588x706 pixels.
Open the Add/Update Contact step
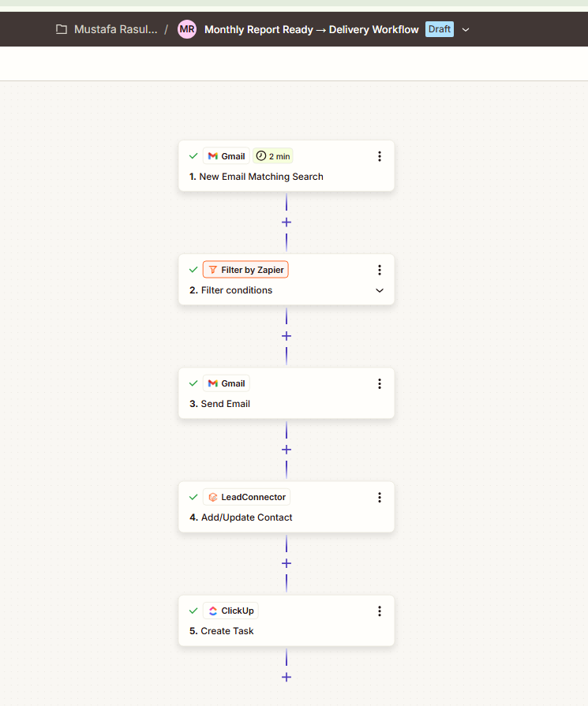(x=287, y=507)
